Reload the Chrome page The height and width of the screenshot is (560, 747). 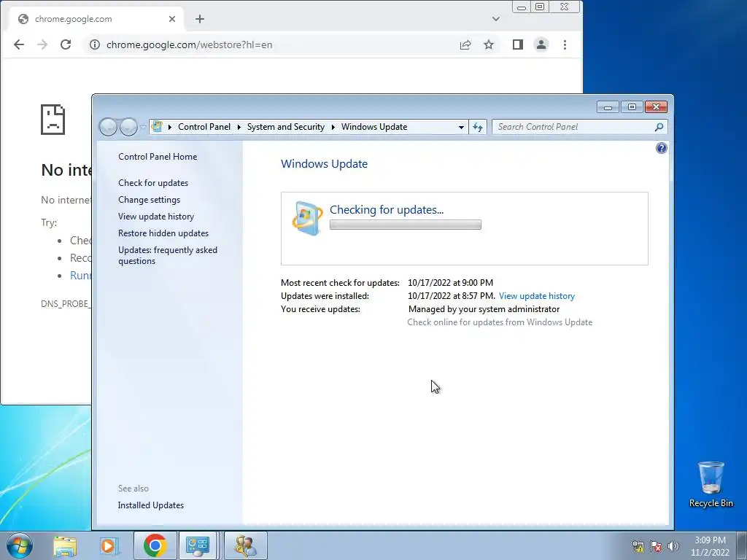66,44
